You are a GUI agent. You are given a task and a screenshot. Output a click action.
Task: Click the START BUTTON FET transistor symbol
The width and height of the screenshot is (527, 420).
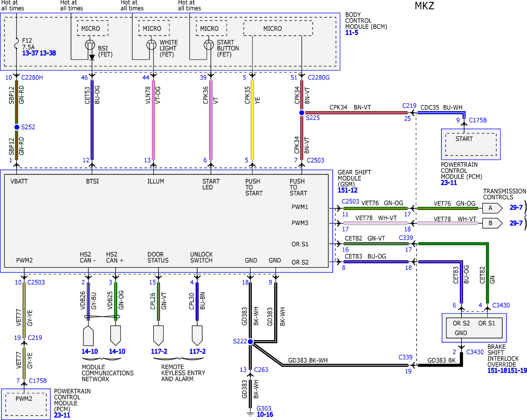coord(209,45)
